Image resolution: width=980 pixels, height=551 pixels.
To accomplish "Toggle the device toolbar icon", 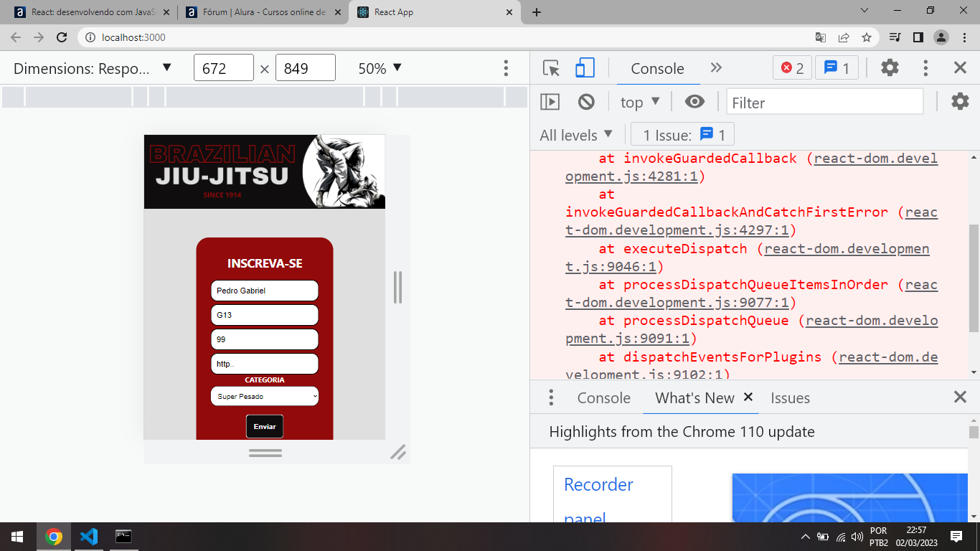I will pos(585,68).
